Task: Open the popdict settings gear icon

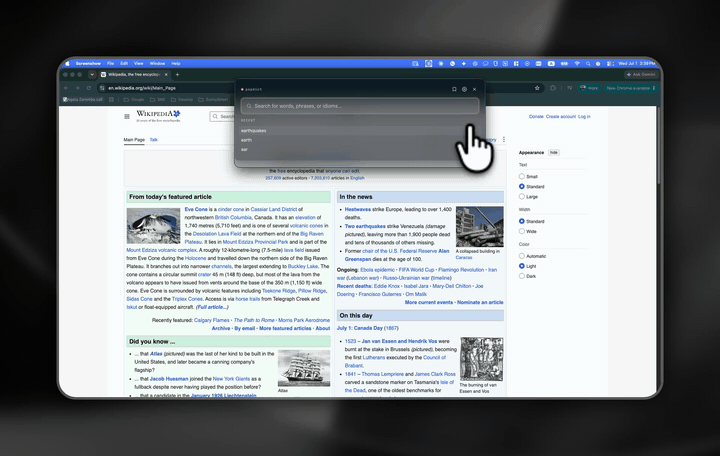Action: tap(464, 89)
